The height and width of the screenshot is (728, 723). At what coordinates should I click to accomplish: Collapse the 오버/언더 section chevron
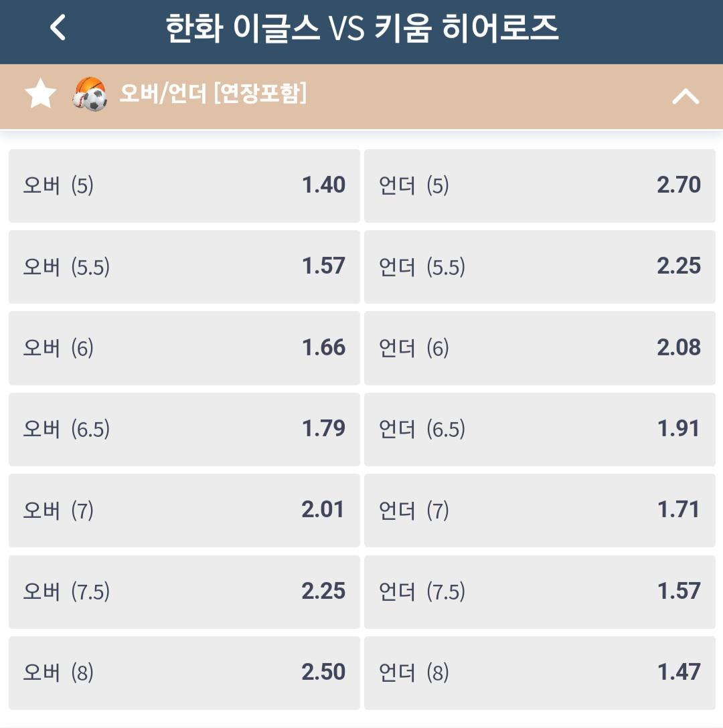coord(686,96)
